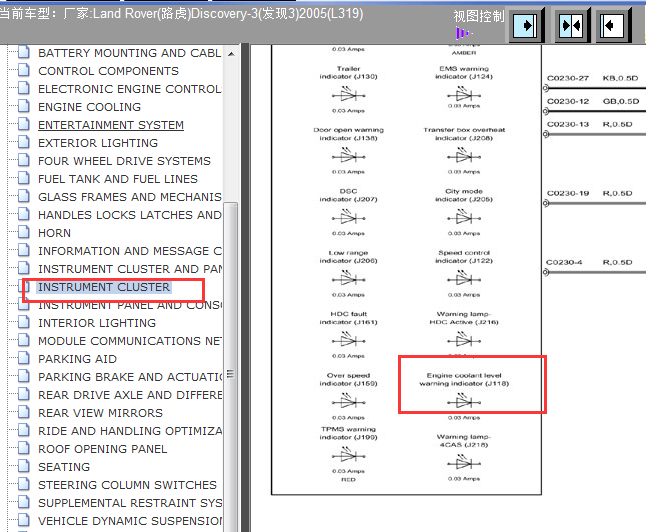The image size is (646, 532).
Task: Open the ENTERTAINMENT SYSTEM link
Action: coord(111,125)
